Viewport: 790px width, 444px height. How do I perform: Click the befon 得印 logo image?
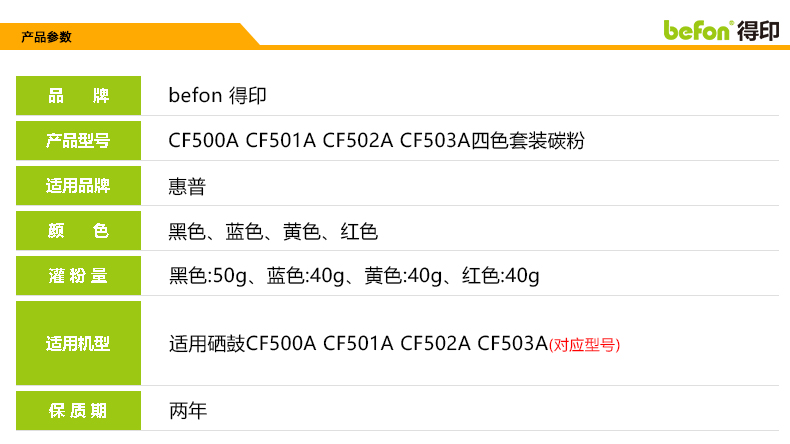721,29
